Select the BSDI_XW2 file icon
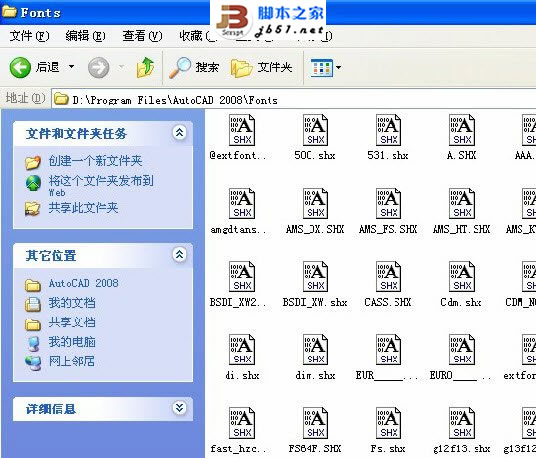 coord(242,277)
